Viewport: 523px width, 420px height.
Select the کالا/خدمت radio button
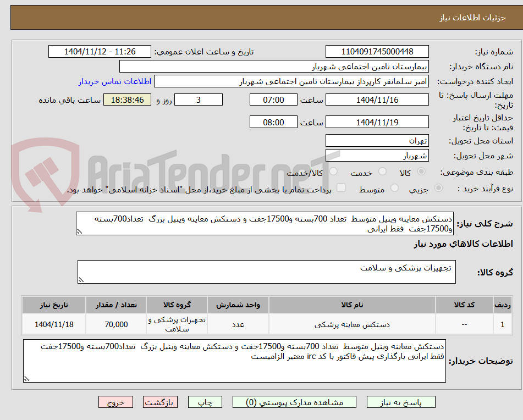tap(333, 172)
